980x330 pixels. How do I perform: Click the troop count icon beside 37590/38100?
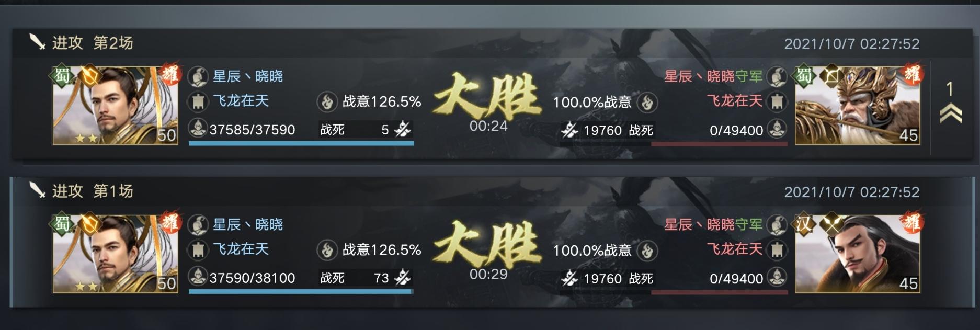point(198,277)
